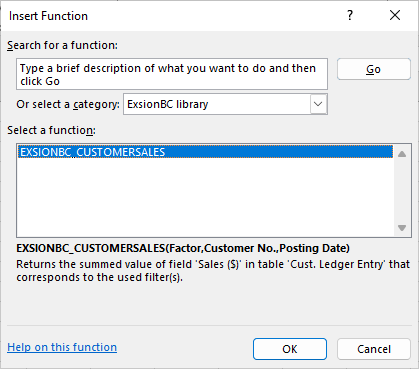Click the function list scroll up arrow

(402, 153)
